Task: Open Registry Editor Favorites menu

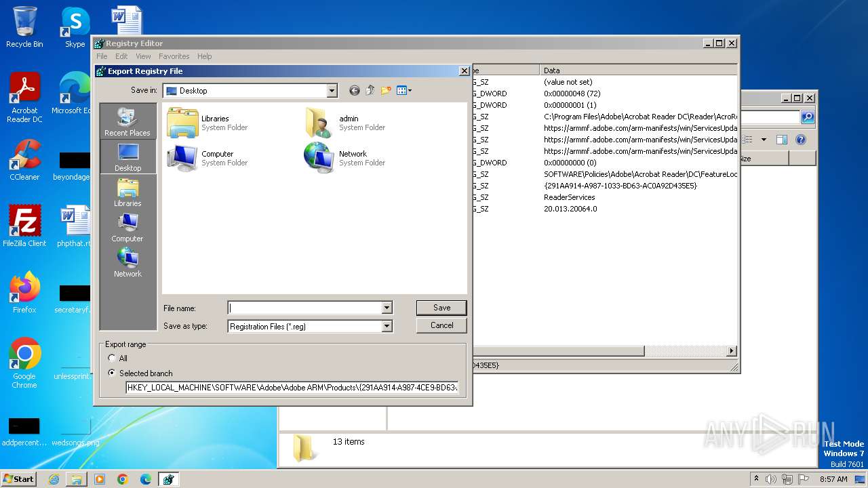Action: pos(174,56)
